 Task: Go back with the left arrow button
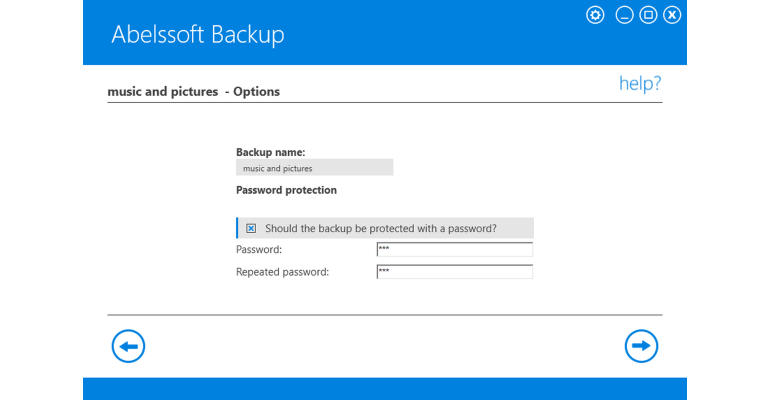[128, 346]
